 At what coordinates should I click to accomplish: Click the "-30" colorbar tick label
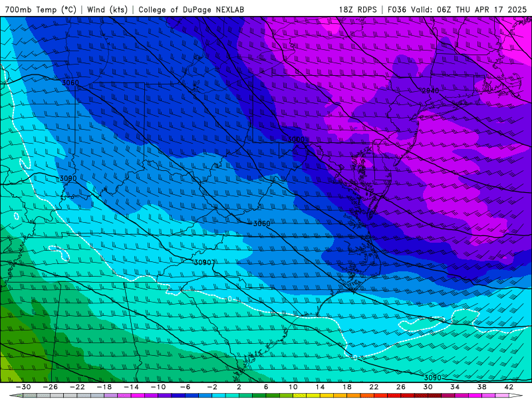[23, 387]
